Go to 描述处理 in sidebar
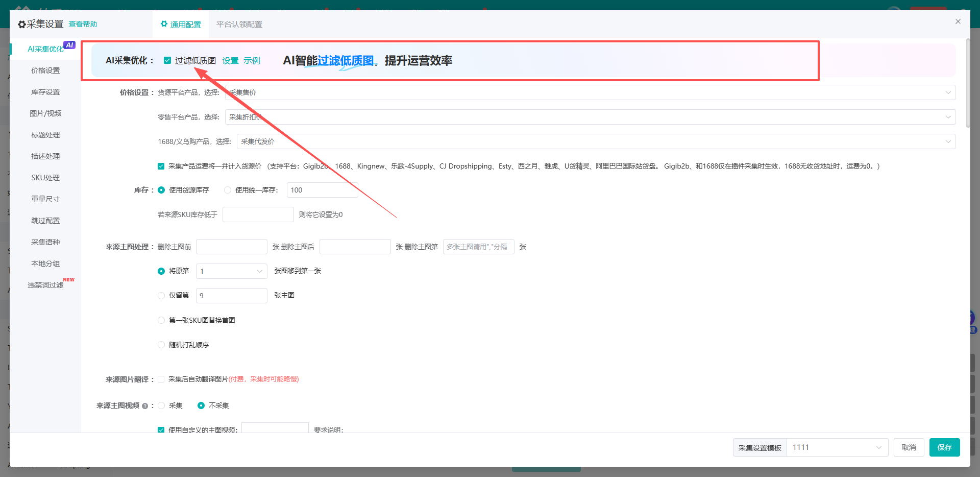980x477 pixels. [x=45, y=156]
